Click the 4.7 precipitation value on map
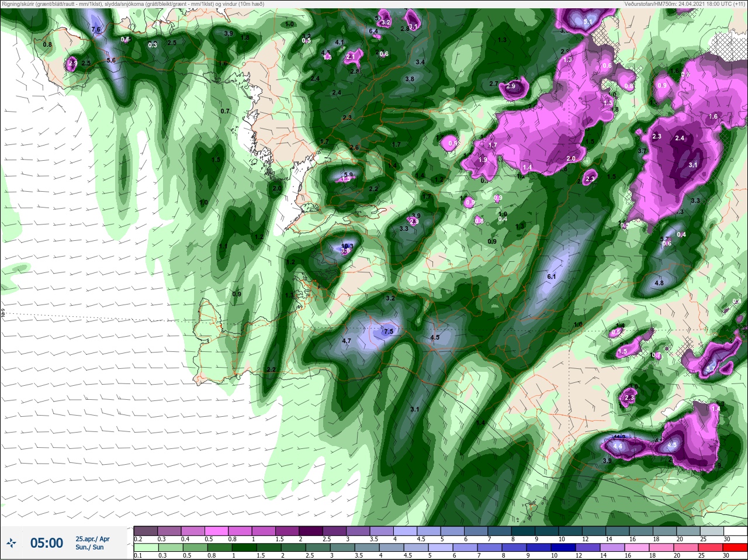748x560 pixels. click(x=346, y=341)
